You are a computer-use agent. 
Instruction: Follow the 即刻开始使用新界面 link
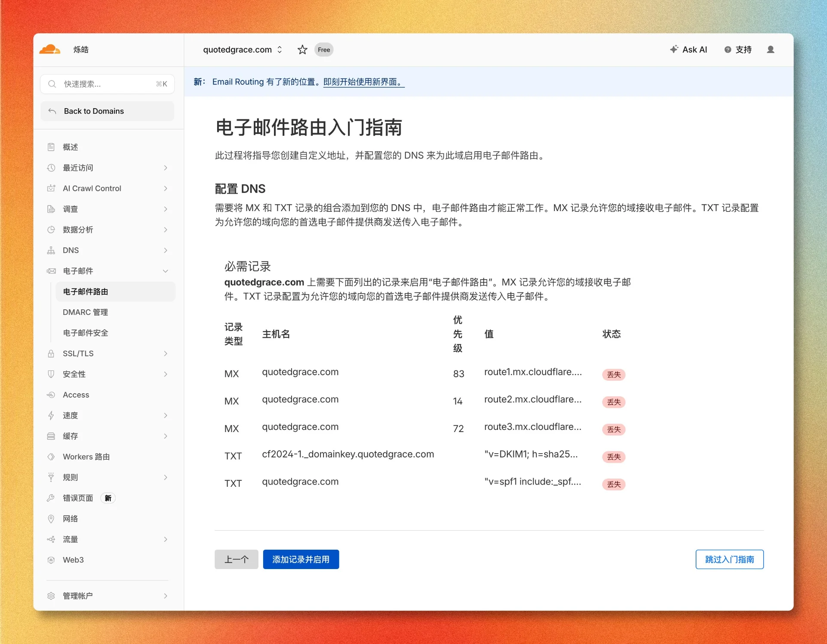click(x=364, y=82)
